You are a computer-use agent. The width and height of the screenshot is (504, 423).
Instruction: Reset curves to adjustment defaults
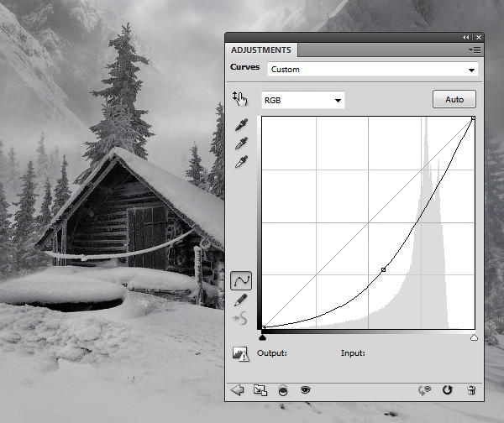click(448, 390)
